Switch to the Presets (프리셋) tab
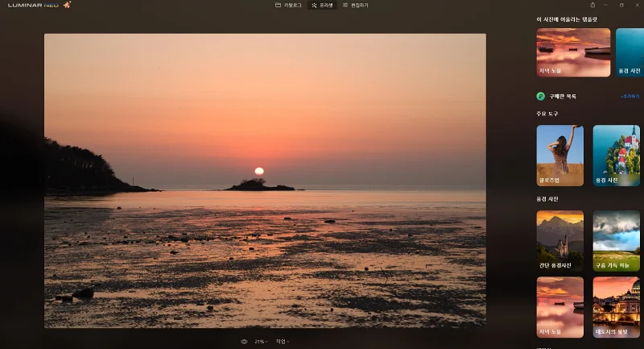644x349 pixels. coord(322,6)
